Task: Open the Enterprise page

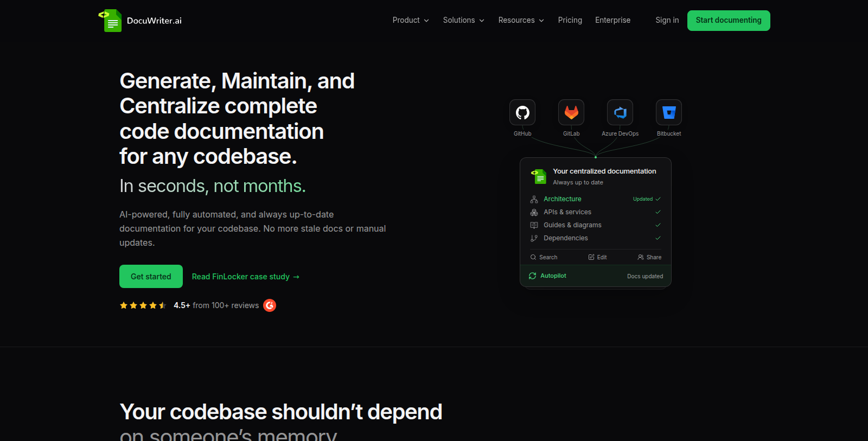Action: click(x=613, y=20)
